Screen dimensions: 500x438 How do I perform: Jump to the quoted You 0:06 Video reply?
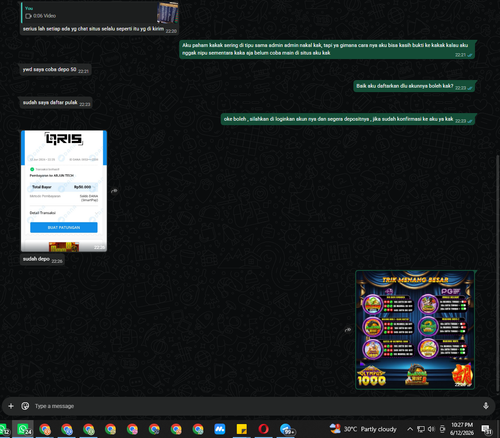(99, 12)
